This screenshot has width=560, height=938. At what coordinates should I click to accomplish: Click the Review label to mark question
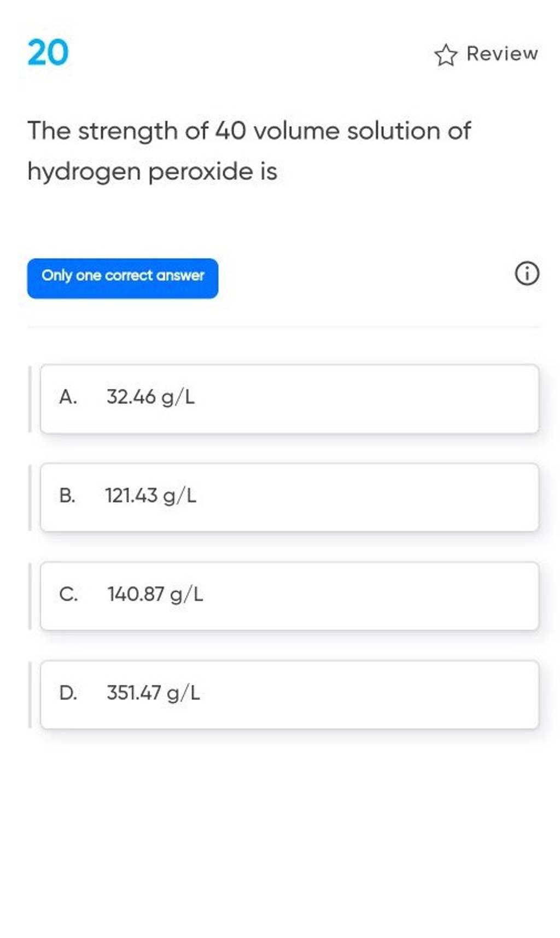(x=500, y=53)
